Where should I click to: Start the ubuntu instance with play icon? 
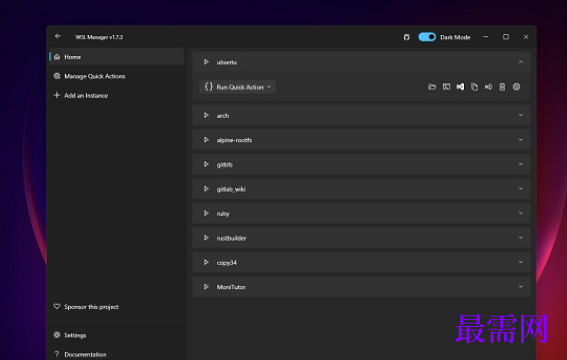coord(206,62)
